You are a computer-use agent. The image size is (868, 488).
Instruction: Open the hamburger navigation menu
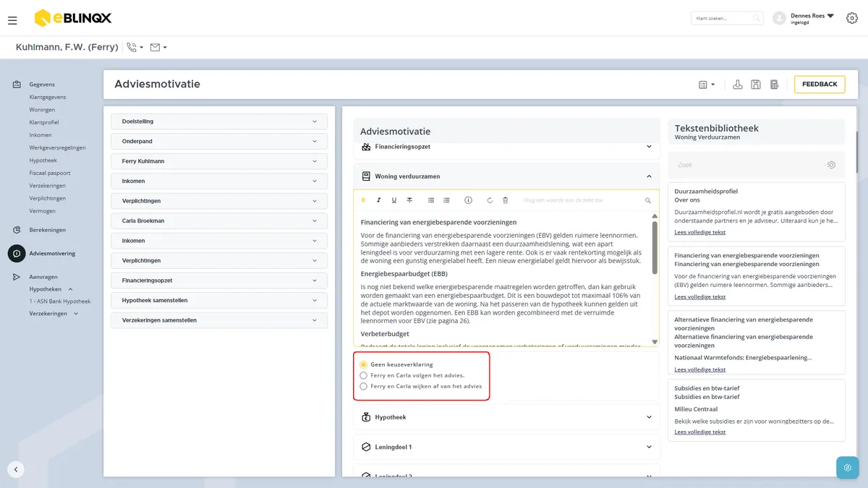click(12, 21)
